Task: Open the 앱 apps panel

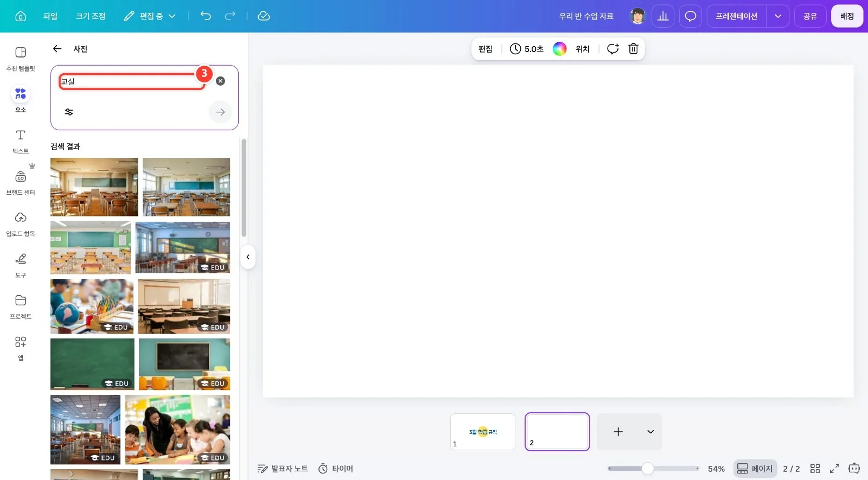Action: coord(21,348)
